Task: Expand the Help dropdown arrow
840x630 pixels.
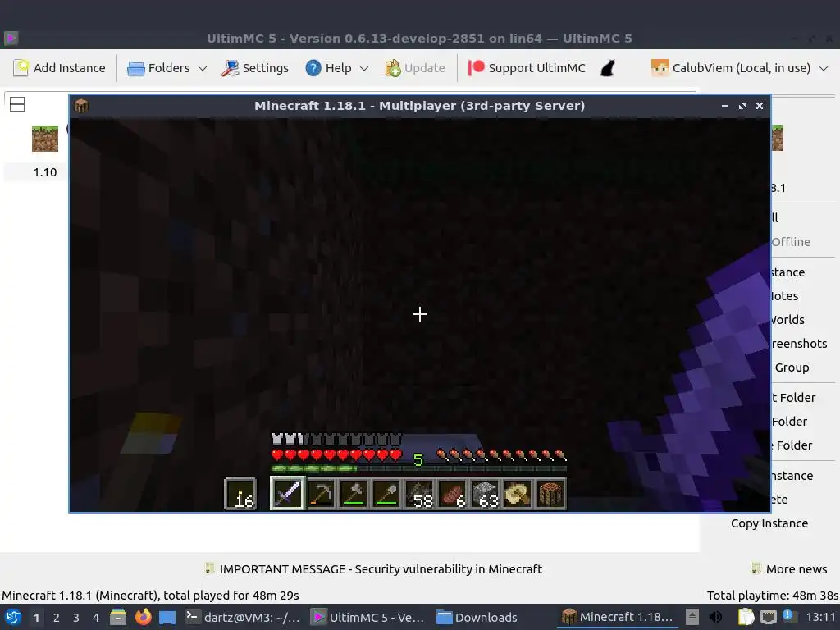Action: (364, 69)
